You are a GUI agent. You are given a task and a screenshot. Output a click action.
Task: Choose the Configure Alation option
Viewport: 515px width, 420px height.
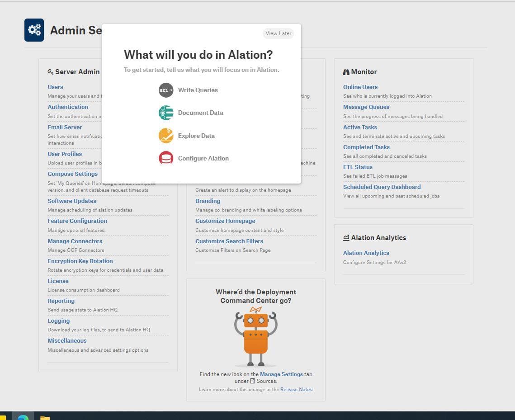[x=203, y=158]
